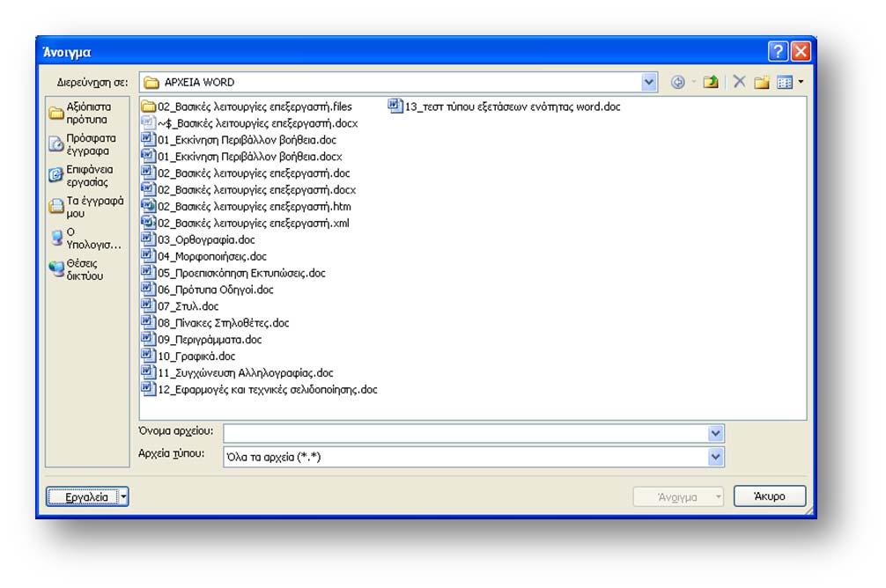The height and width of the screenshot is (588, 886).
Task: Select file 13_τεστ τύπου εξετάσεων ενότητας word.doc
Action: pyautogui.click(x=504, y=107)
